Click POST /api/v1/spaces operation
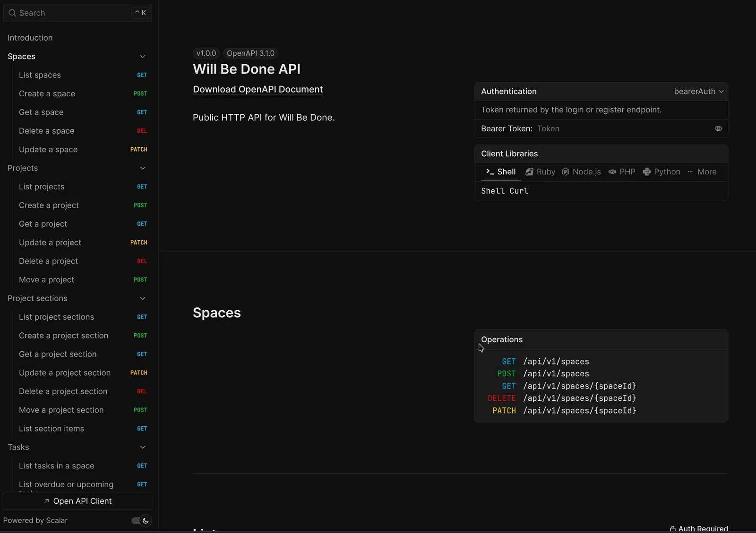This screenshot has height=533, width=756. (543, 374)
